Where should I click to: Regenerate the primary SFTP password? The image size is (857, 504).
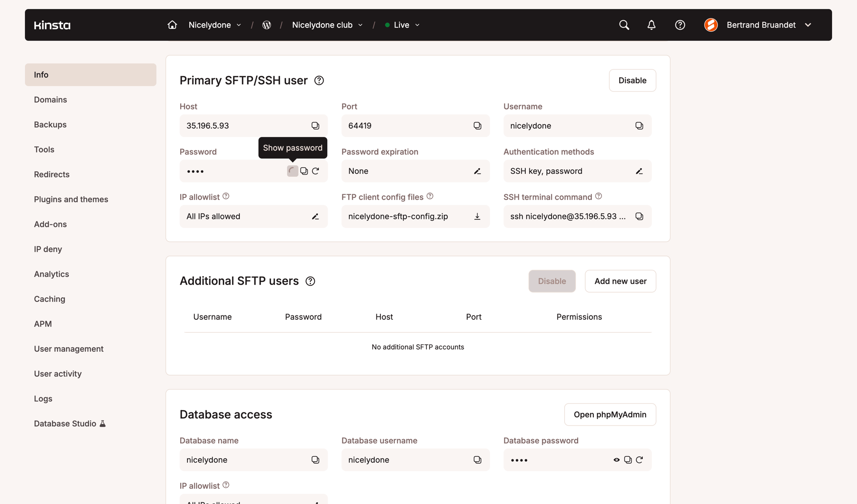[x=316, y=171]
